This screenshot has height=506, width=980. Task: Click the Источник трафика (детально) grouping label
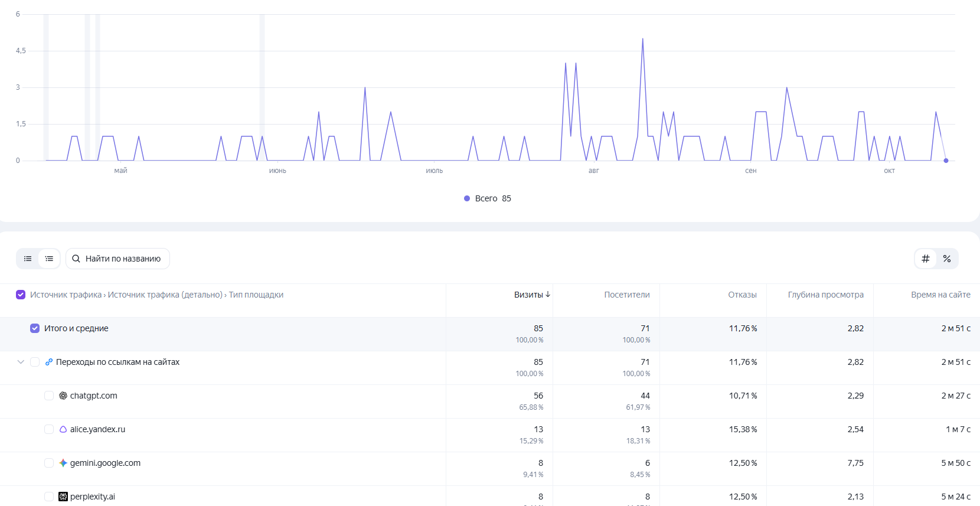[165, 295]
